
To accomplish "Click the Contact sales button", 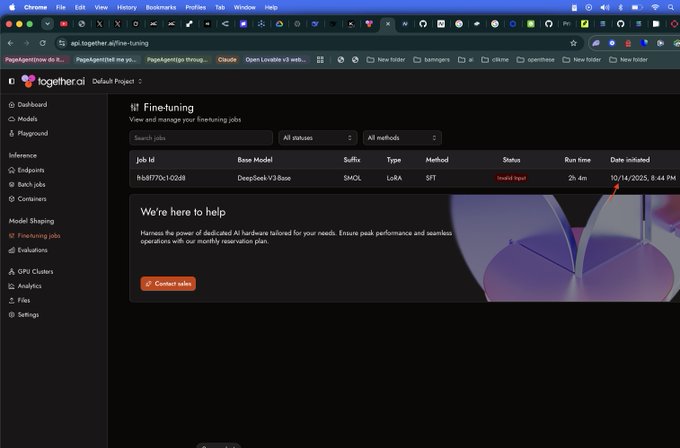I will pyautogui.click(x=168, y=284).
